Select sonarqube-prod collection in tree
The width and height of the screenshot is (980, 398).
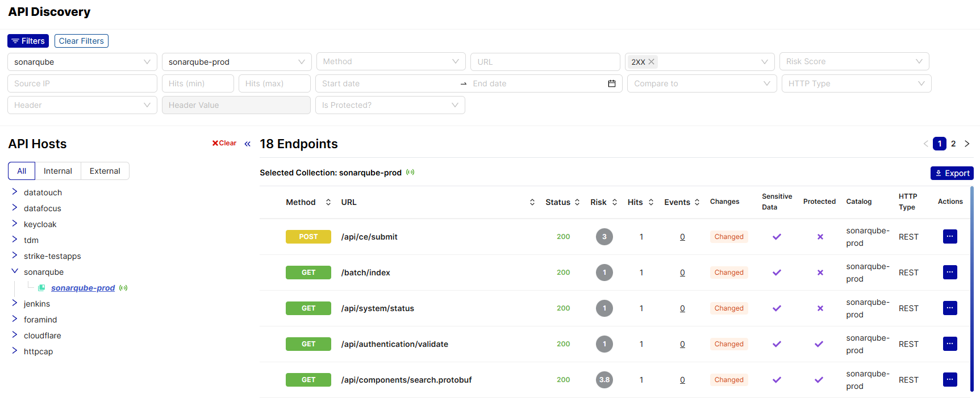tap(83, 288)
